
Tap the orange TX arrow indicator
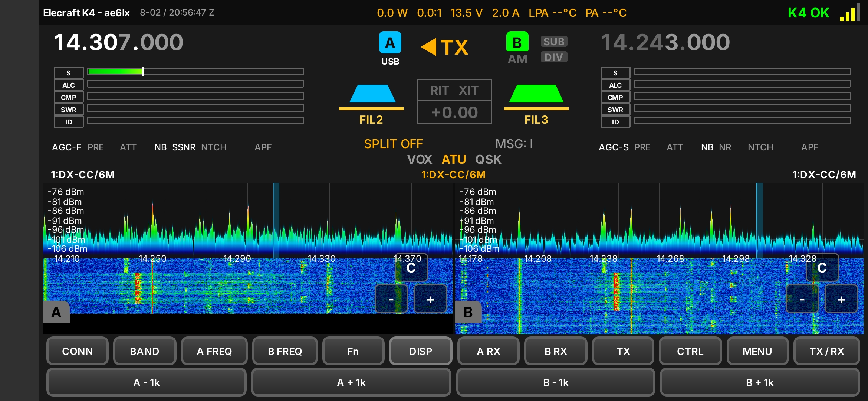[444, 48]
